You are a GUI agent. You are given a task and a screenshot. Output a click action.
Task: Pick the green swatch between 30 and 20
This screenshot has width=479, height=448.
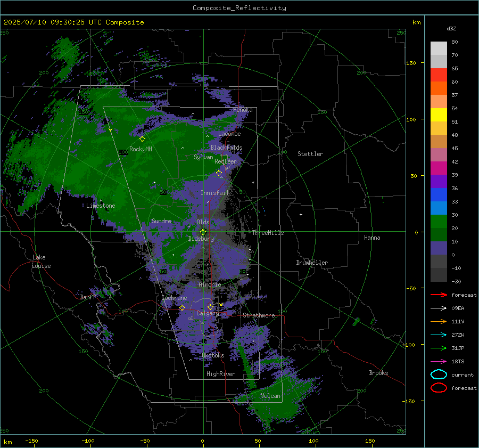pyautogui.click(x=439, y=222)
